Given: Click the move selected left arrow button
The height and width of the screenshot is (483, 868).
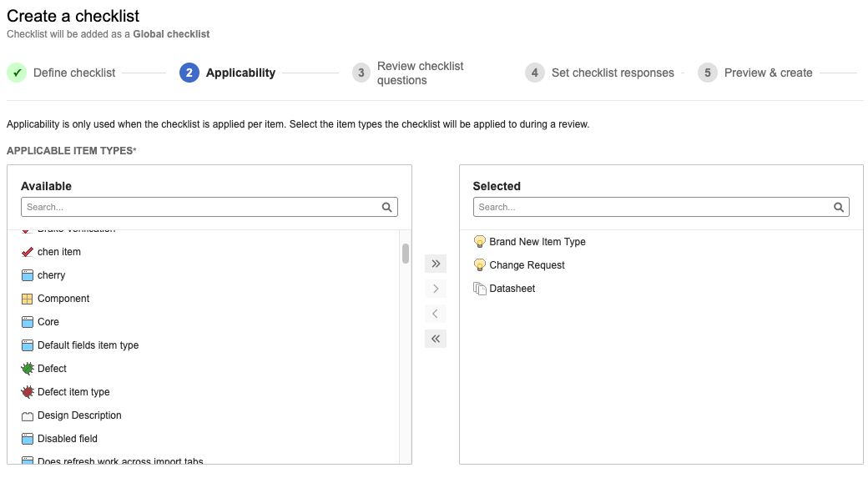Looking at the screenshot, I should pyautogui.click(x=436, y=314).
